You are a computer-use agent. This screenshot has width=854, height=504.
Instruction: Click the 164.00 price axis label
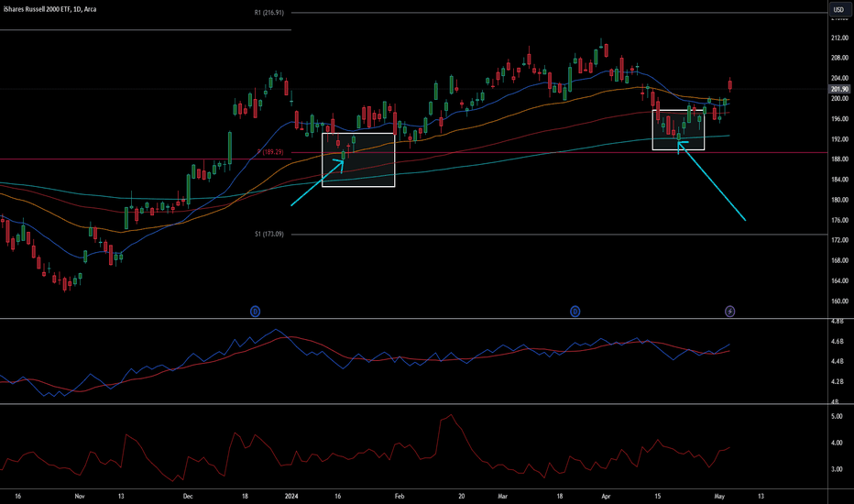pyautogui.click(x=840, y=281)
